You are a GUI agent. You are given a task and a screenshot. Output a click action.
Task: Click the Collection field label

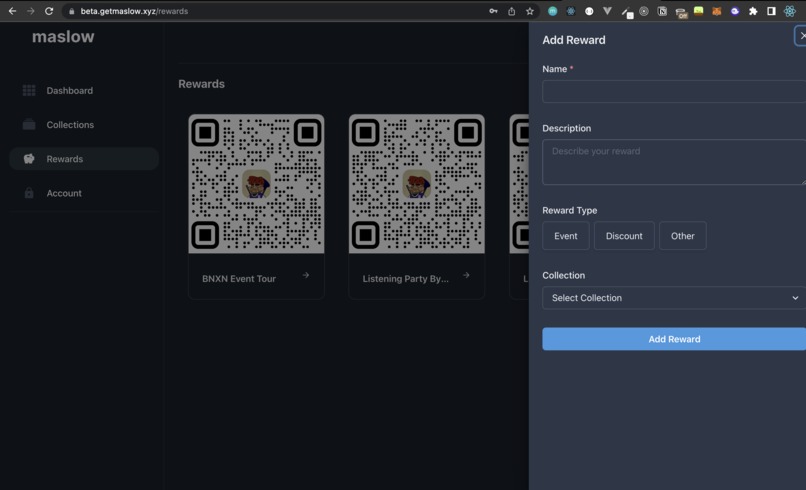tap(563, 275)
